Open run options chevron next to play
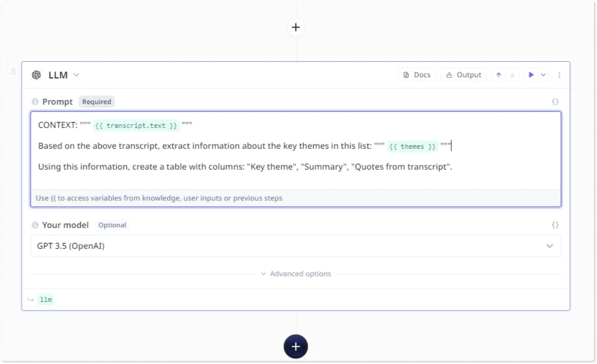 pos(544,75)
